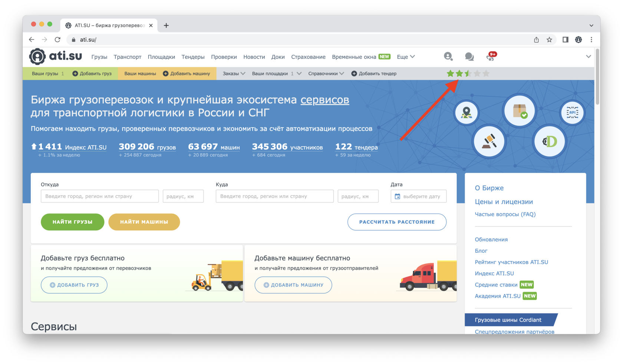Reload the page
623x364 pixels.
point(57,39)
